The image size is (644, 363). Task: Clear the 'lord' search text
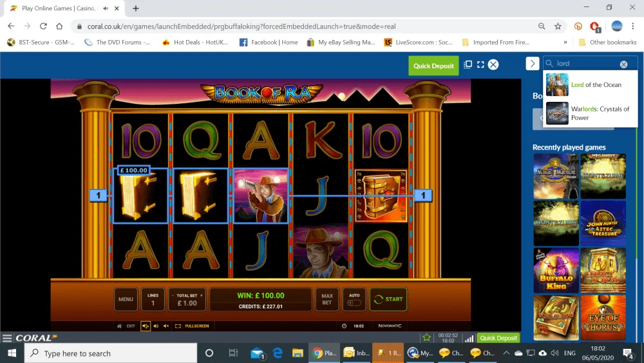pyautogui.click(x=623, y=64)
